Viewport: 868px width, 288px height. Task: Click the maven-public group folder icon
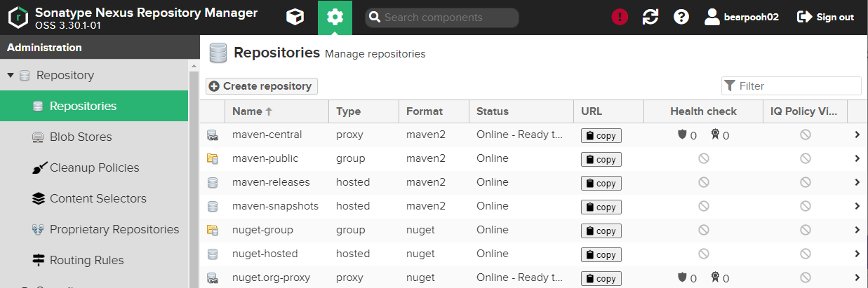click(x=212, y=159)
